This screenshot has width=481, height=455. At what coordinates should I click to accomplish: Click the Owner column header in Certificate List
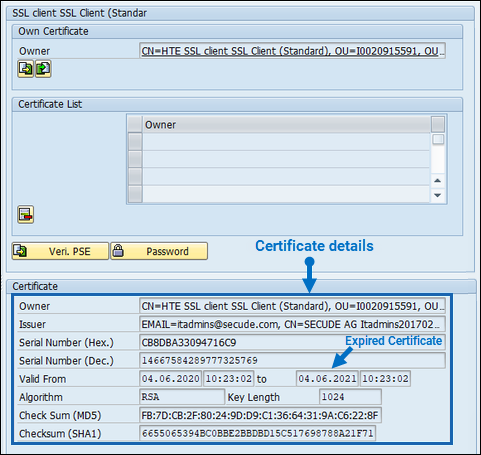(286, 125)
